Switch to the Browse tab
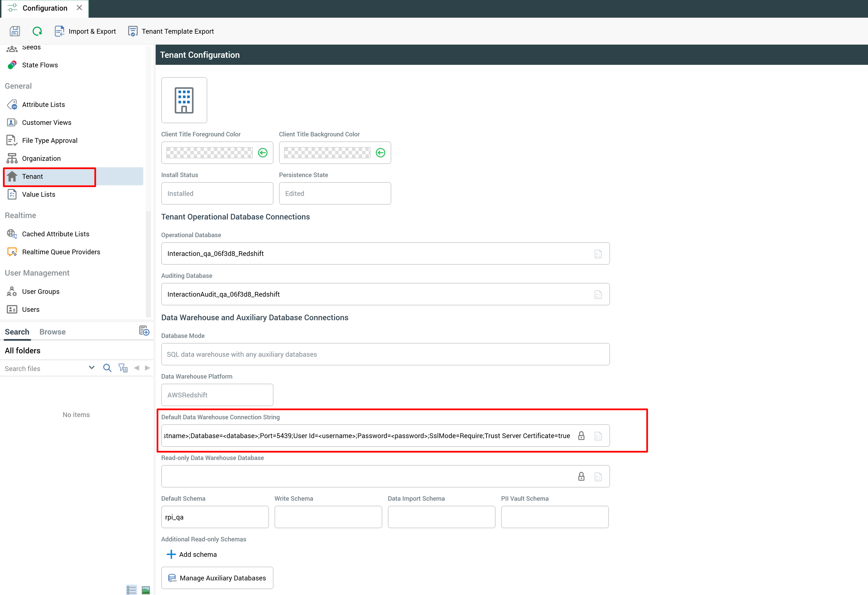Screen dimensions: 868x595 click(52, 332)
